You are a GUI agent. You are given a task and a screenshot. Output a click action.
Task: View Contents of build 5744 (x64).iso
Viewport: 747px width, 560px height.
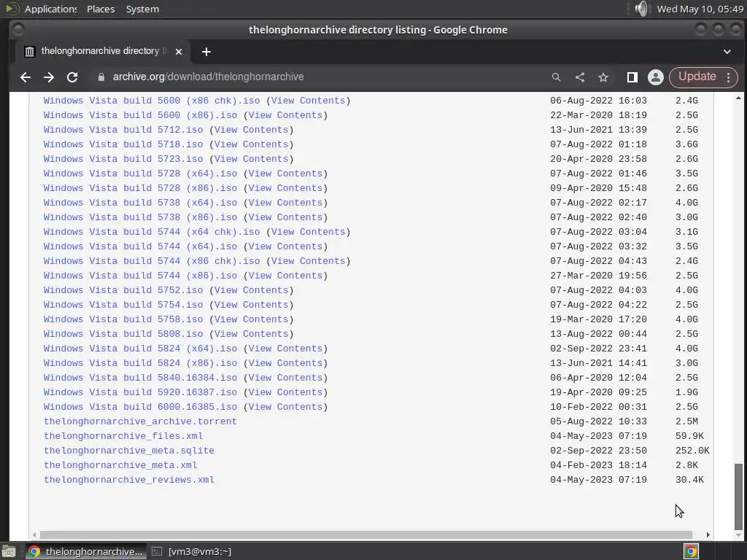(x=285, y=246)
